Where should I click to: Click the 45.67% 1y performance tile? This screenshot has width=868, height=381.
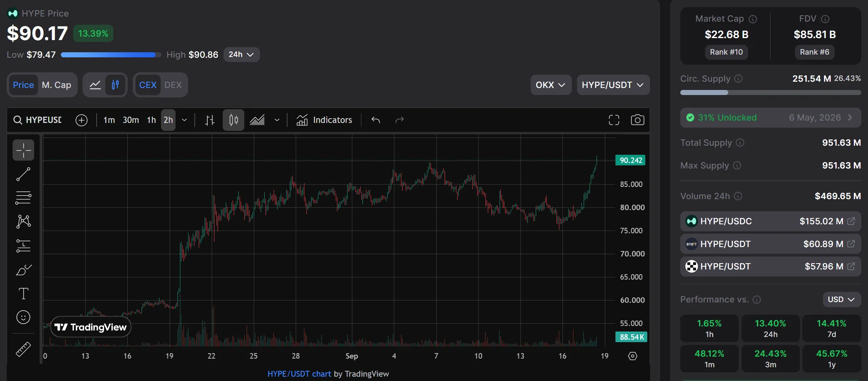[x=831, y=359]
